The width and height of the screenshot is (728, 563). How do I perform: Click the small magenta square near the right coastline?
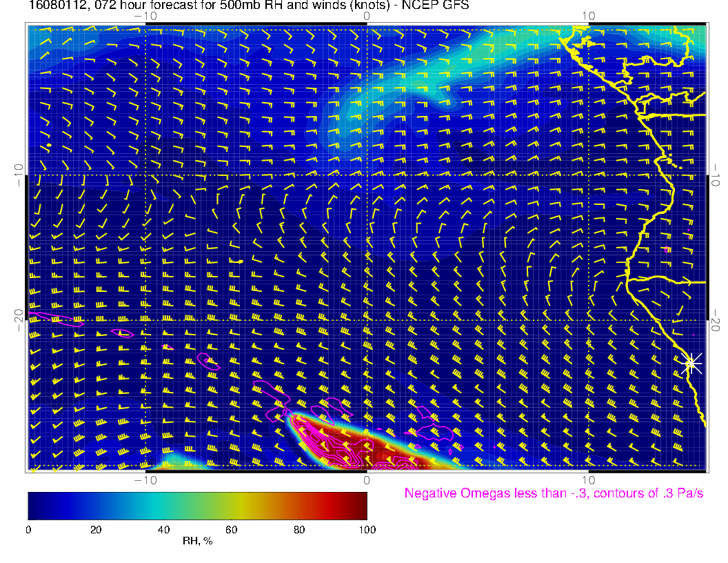click(667, 249)
